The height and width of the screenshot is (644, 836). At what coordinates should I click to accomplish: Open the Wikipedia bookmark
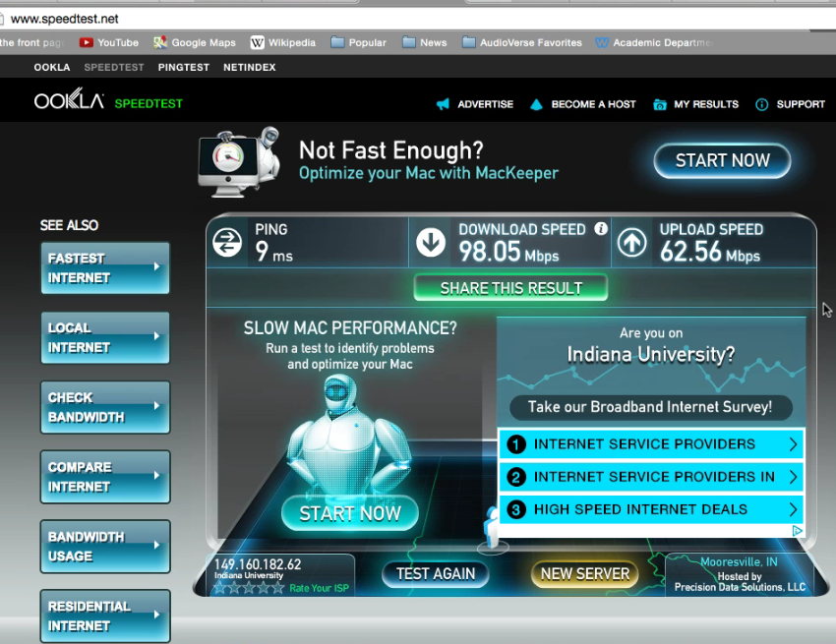[283, 42]
